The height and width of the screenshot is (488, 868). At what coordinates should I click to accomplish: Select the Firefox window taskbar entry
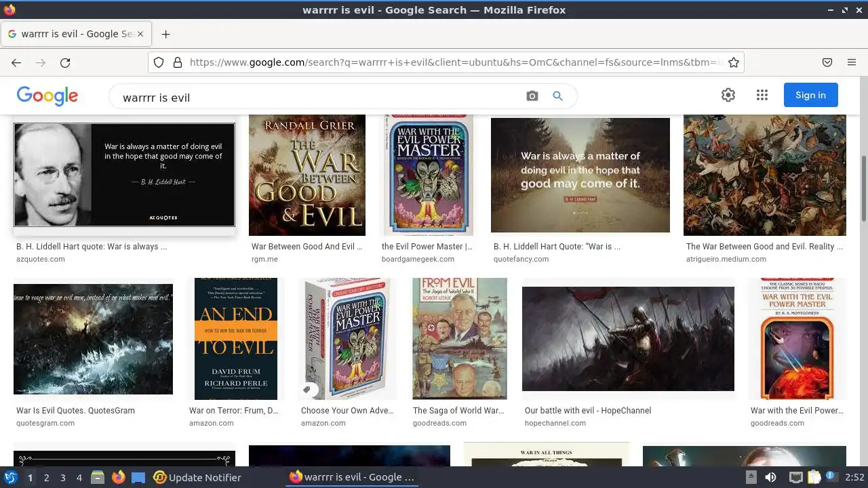351,477
